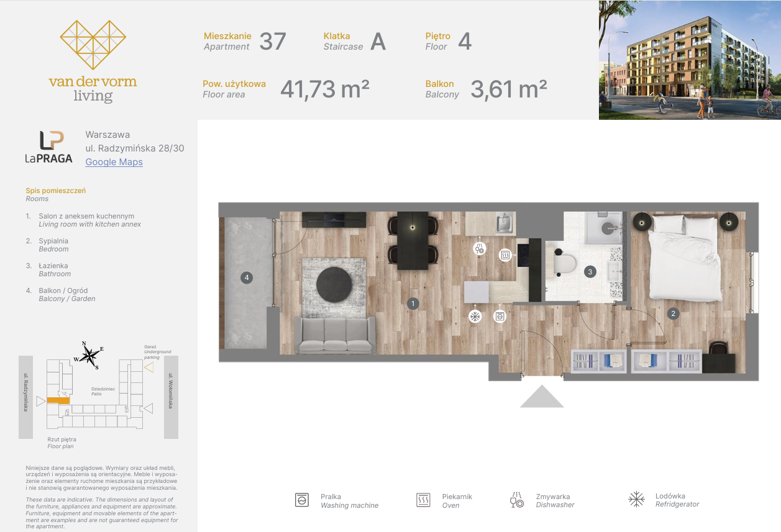
Task: Click the highlighted orange apartment on site map
Action: click(x=58, y=401)
